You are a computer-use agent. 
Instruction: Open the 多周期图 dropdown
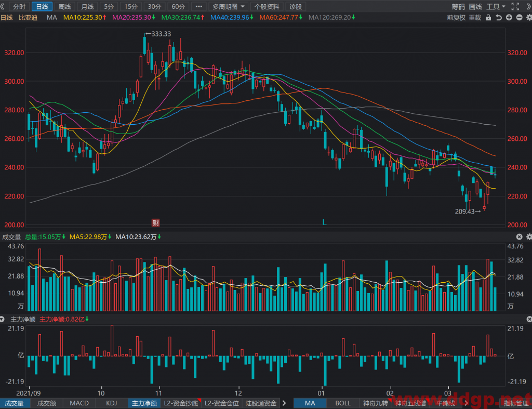229,6
